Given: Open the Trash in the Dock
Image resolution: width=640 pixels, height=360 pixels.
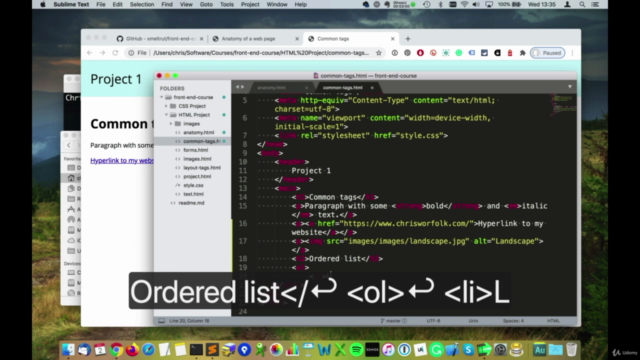Looking at the screenshot, I should pos(571,350).
